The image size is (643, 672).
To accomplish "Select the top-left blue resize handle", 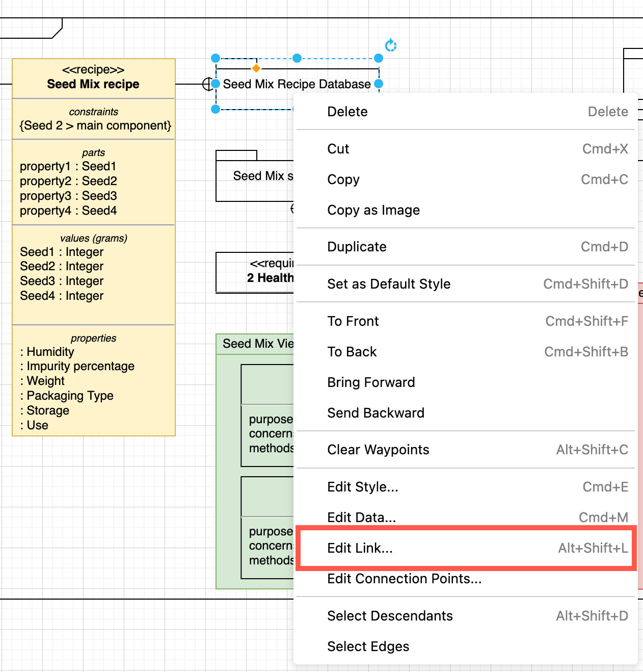I will point(216,58).
